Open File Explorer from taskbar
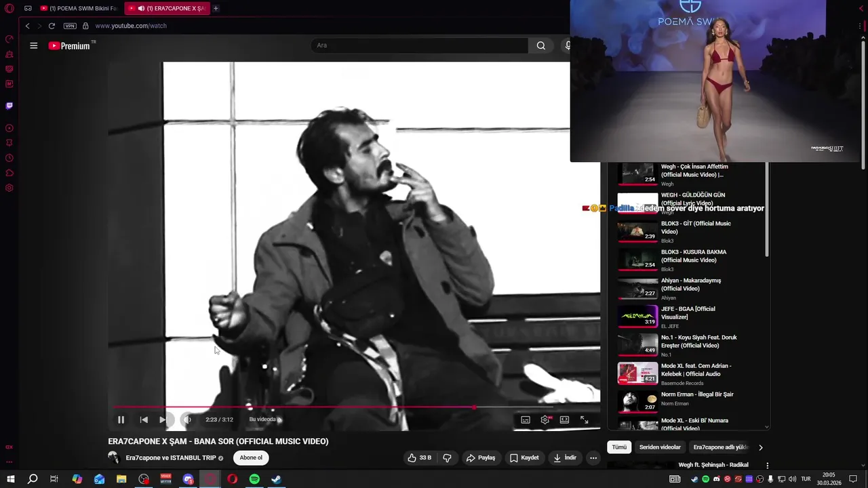The width and height of the screenshot is (868, 488). pyautogui.click(x=121, y=479)
